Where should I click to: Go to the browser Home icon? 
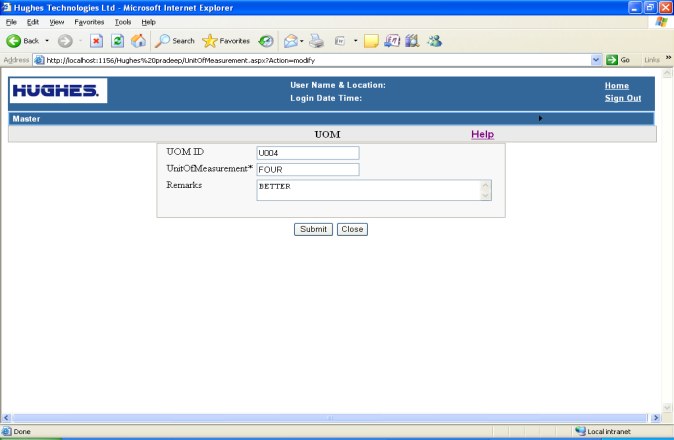click(x=138, y=41)
